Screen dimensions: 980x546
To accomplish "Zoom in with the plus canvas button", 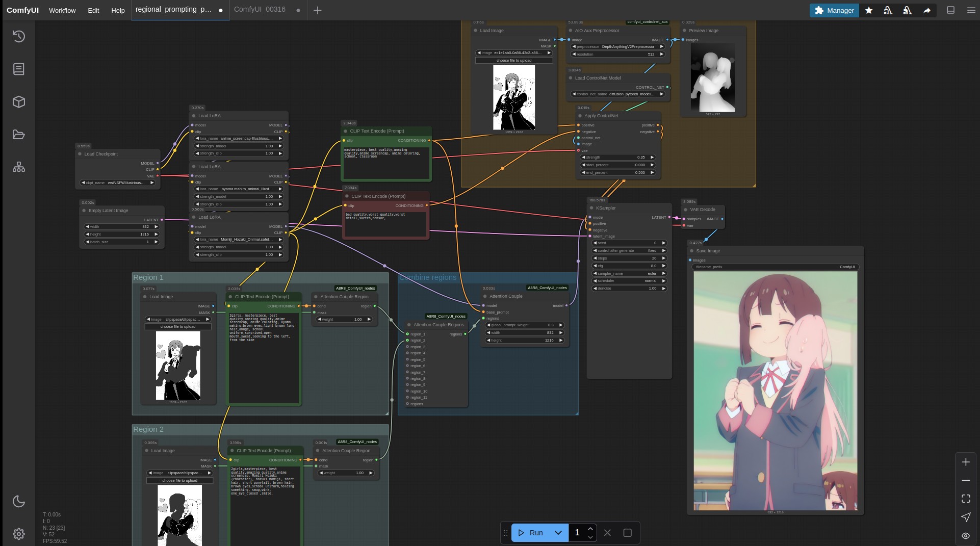I will click(966, 462).
